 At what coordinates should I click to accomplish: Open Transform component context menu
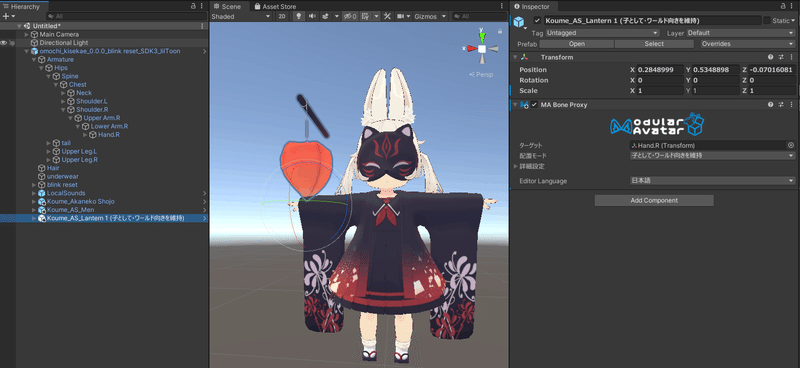(790, 57)
